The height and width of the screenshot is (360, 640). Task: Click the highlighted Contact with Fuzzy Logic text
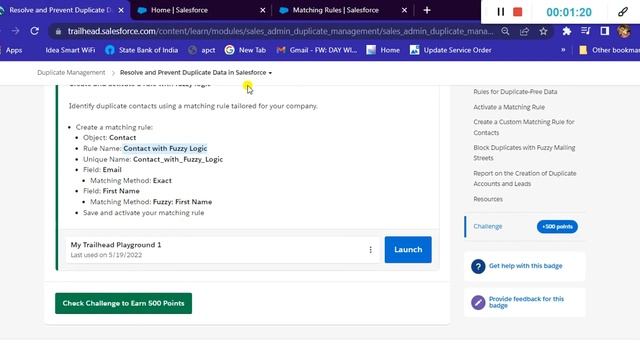[165, 149]
